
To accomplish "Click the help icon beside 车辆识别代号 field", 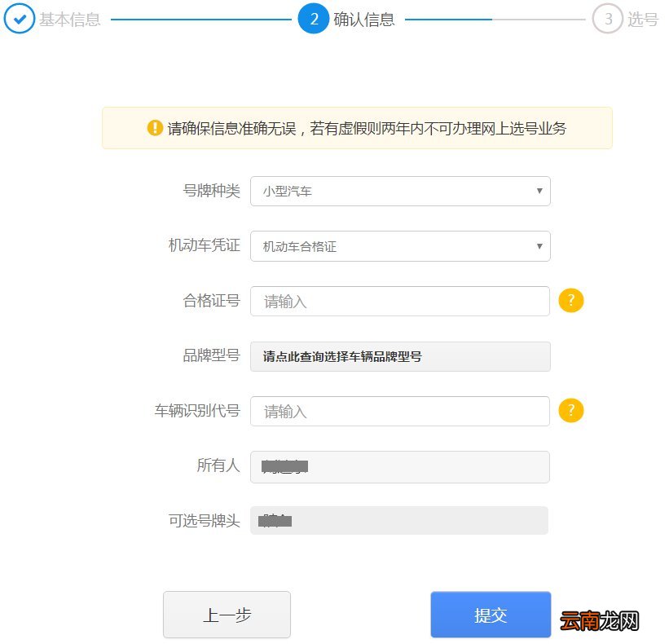I will tap(571, 411).
